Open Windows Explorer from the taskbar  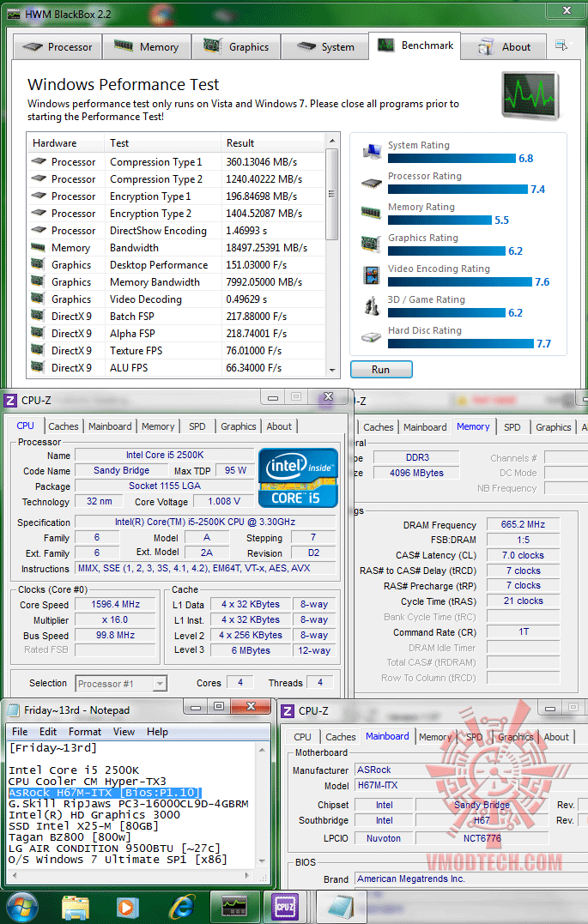click(x=76, y=907)
